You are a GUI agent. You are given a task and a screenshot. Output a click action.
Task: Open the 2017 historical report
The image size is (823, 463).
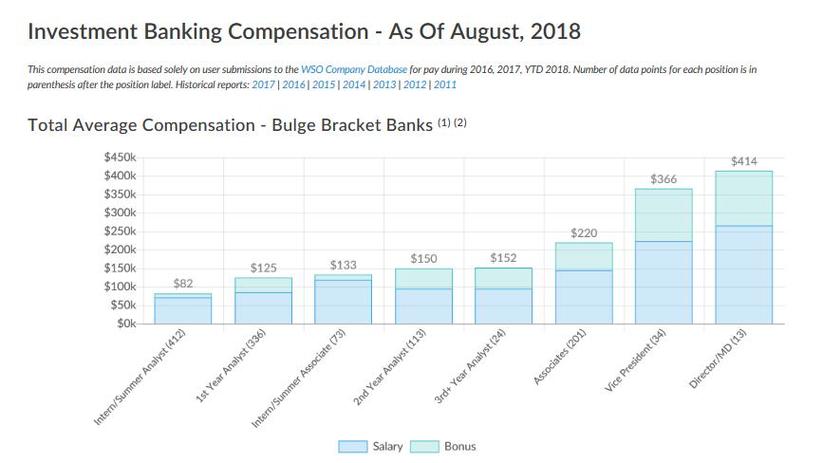click(263, 84)
